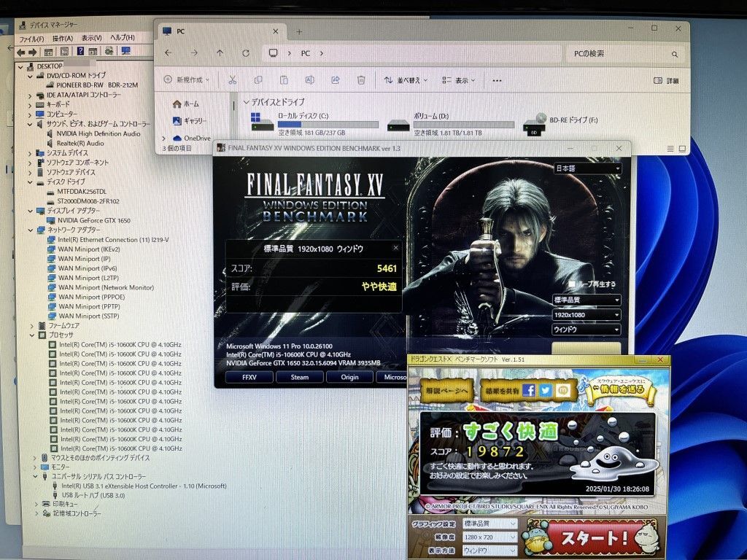Click send info to Square Enix banner
This screenshot has width=747, height=560.
[x=621, y=388]
